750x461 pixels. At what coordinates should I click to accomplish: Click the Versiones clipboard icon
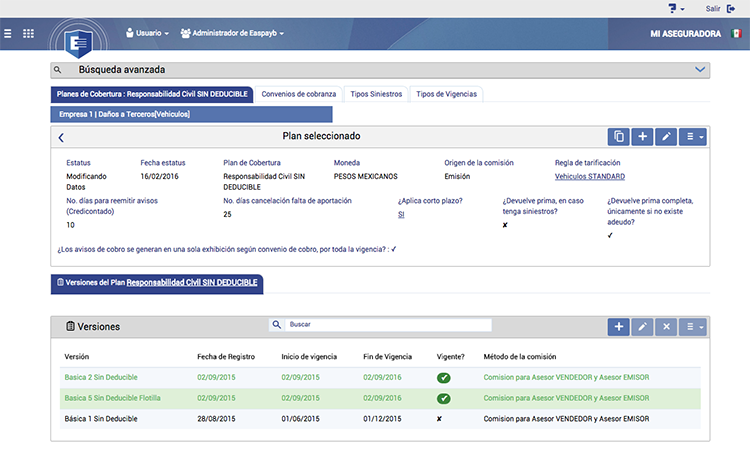(70, 327)
